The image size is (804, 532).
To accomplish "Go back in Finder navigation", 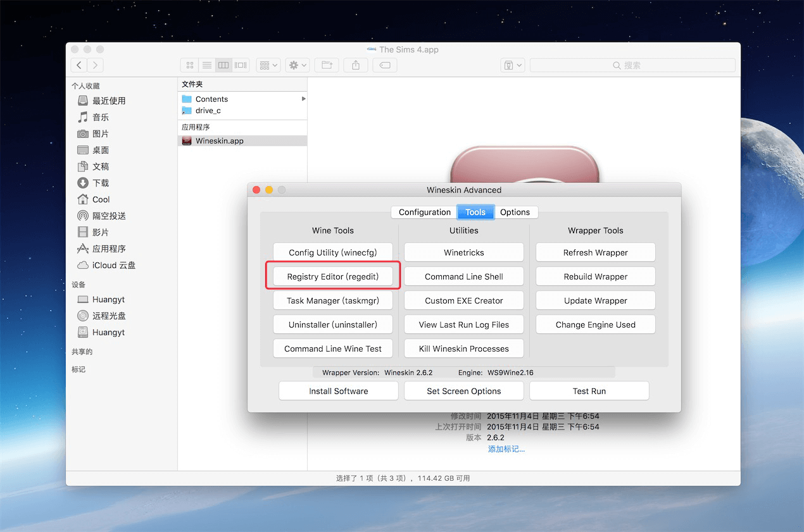I will click(79, 65).
